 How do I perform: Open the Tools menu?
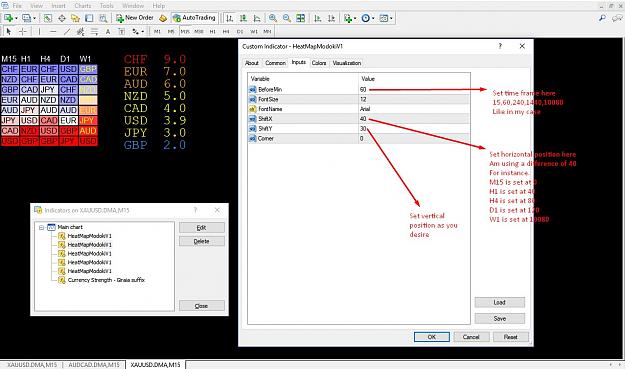point(106,6)
